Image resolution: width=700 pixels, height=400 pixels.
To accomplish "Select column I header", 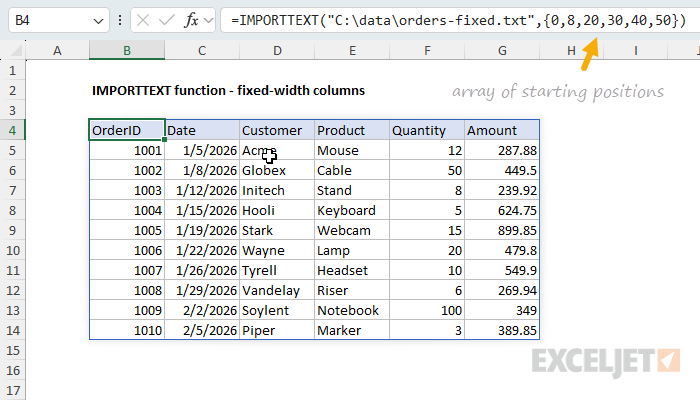I will coord(635,51).
